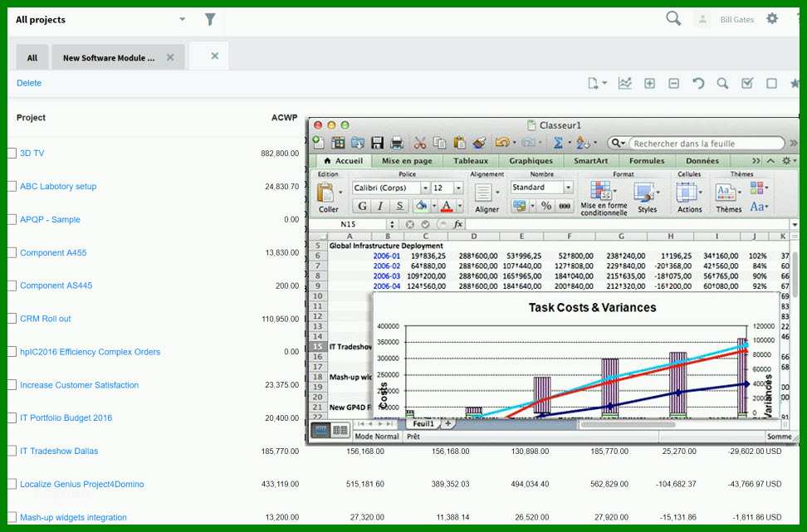Click the Aligner button in Excel ribbon
The height and width of the screenshot is (532, 807).
coord(487,198)
